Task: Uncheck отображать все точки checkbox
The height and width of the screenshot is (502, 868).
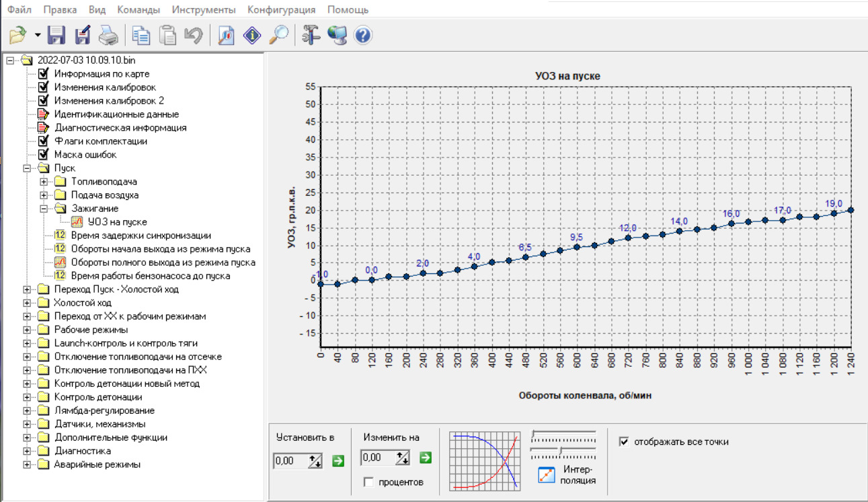Action: pyautogui.click(x=625, y=441)
